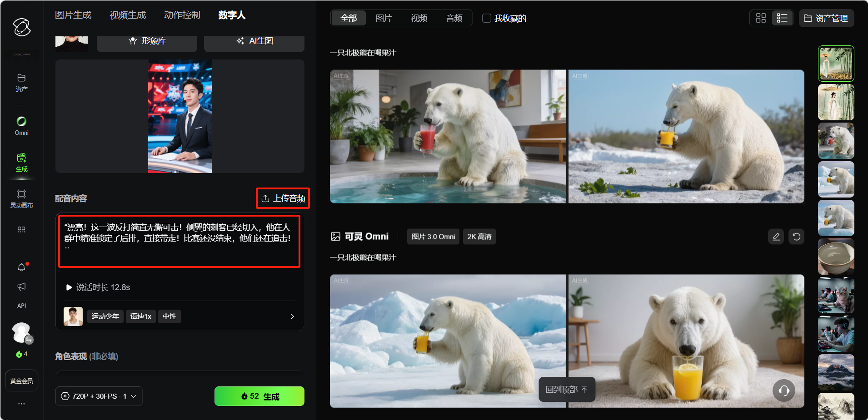Open the 资产 folder in sidebar
Screen dimensions: 868x420
(x=21, y=82)
